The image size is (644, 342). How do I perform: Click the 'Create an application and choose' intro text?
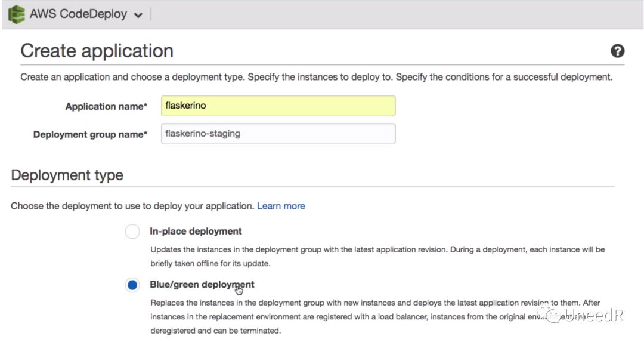(316, 77)
